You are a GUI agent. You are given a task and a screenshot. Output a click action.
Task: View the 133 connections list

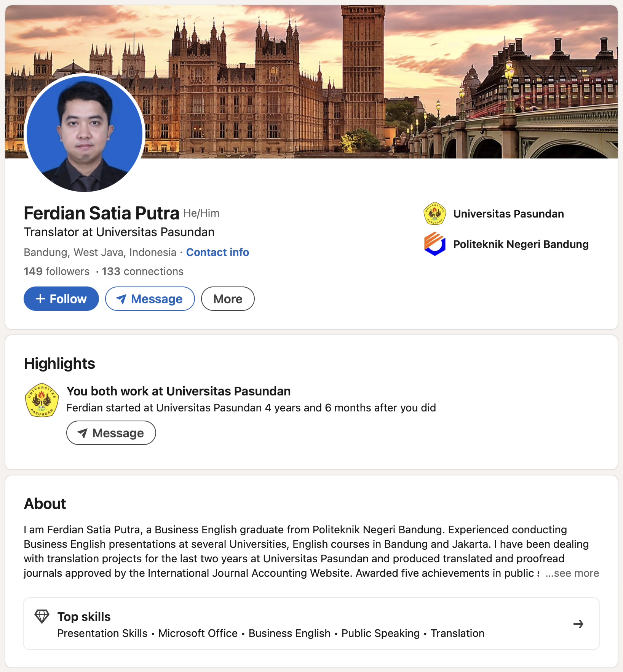pos(142,271)
